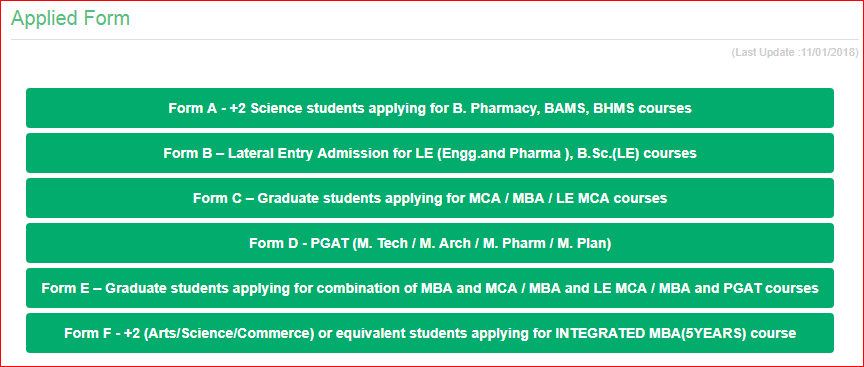Choose the MBA and LE MCA combination form
This screenshot has height=367, width=864.
tap(430, 288)
